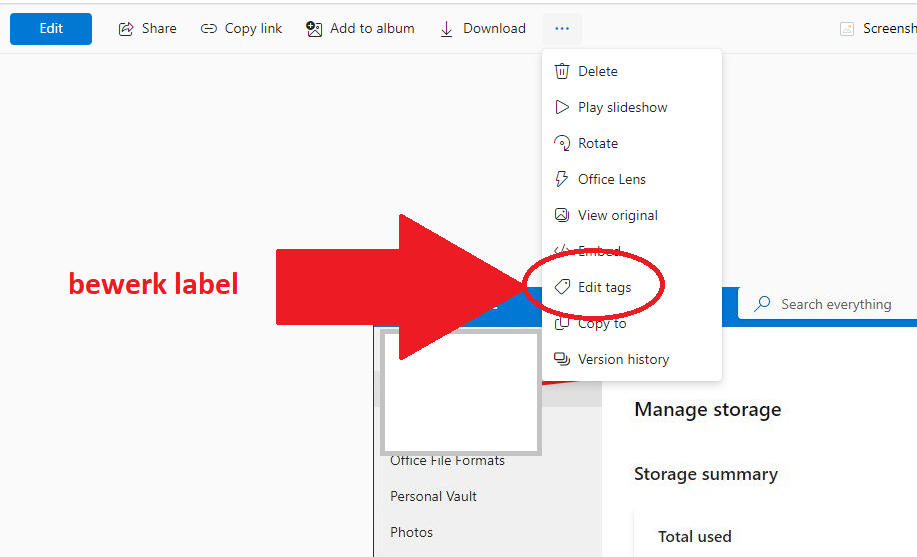This screenshot has height=557, width=917.
Task: Select Office File Formats sidebar item
Action: (x=447, y=460)
